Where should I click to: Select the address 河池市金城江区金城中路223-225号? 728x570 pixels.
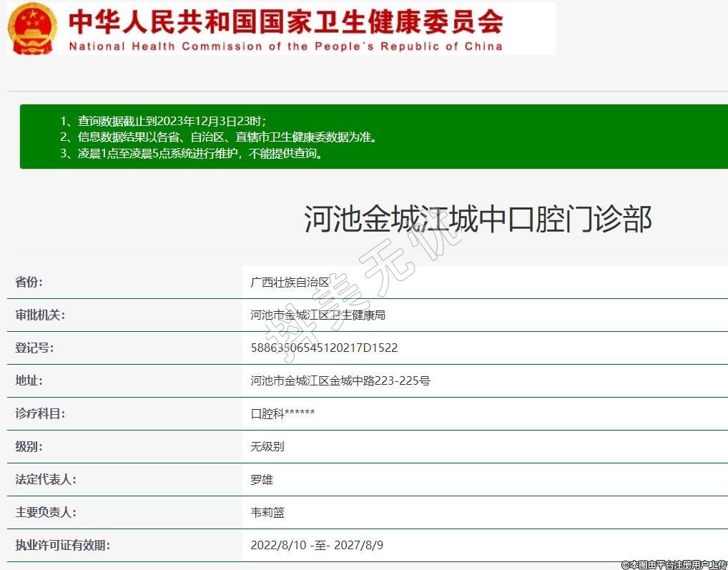pos(340,381)
